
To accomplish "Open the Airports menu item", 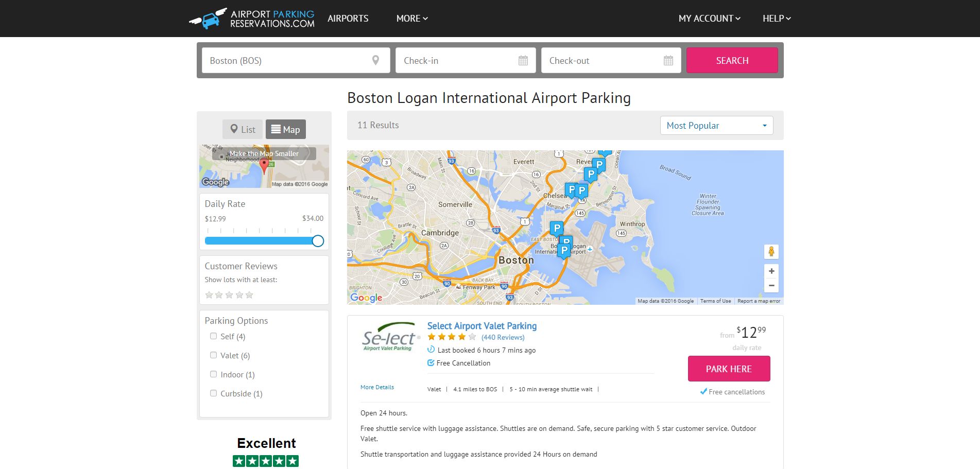I will pos(348,19).
